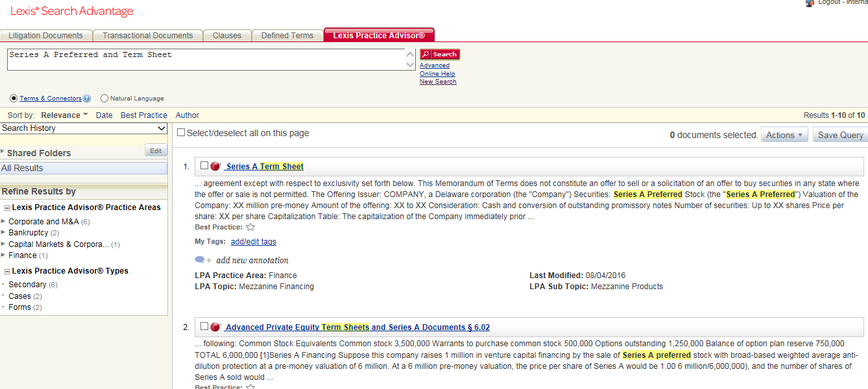The height and width of the screenshot is (389, 868).
Task: Click the logout user icon at top right
Action: [x=810, y=3]
